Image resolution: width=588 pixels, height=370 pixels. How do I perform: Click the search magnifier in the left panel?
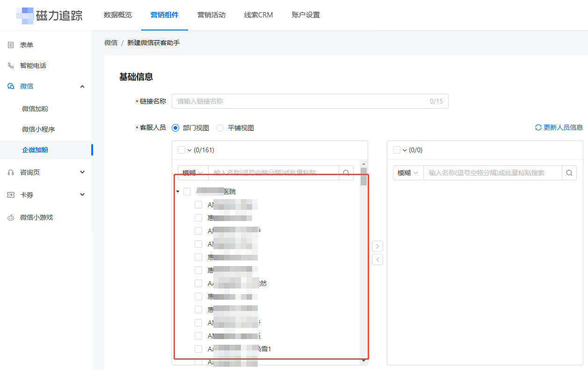[x=346, y=172]
